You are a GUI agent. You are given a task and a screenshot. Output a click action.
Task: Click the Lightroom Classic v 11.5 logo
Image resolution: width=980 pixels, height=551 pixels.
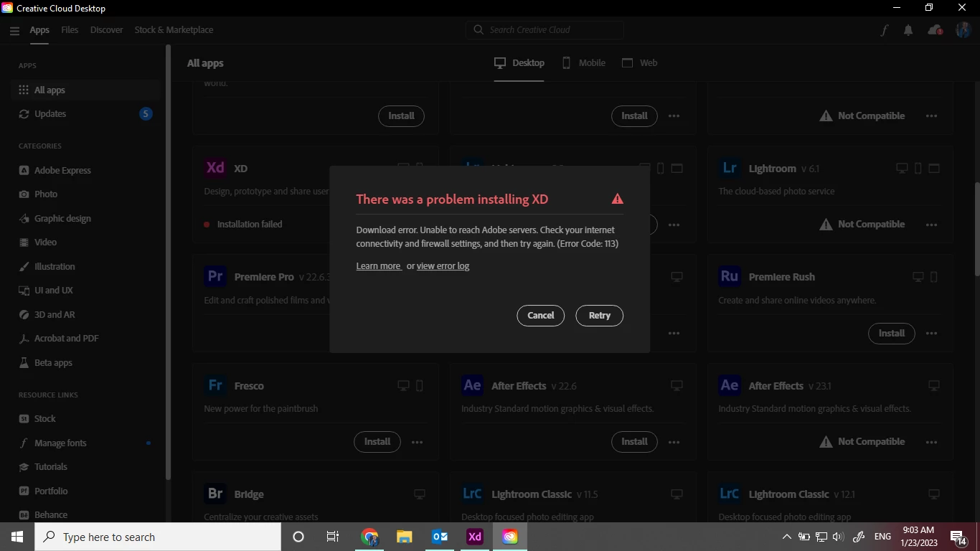click(473, 494)
